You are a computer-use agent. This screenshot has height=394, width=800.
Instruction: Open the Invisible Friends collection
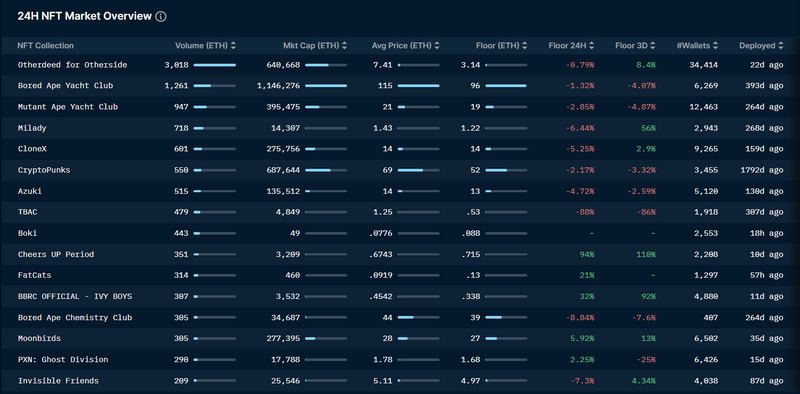[58, 381]
